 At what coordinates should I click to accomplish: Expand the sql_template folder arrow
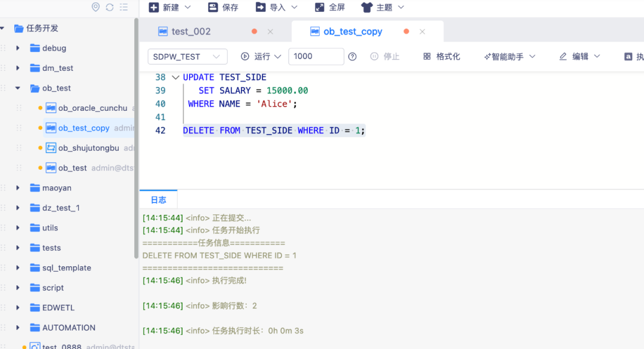point(18,268)
